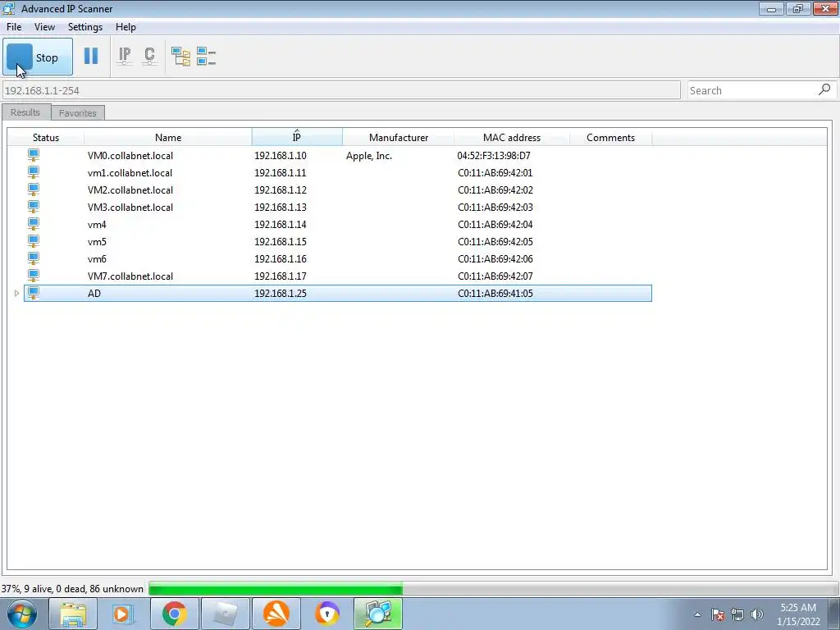Select the vm6 host name
The height and width of the screenshot is (630, 840).
click(x=97, y=258)
